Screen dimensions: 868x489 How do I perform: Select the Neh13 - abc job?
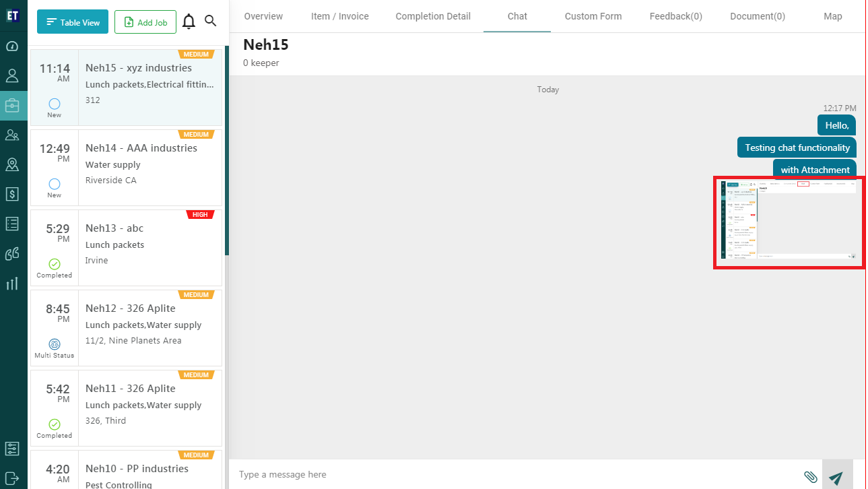pos(126,248)
